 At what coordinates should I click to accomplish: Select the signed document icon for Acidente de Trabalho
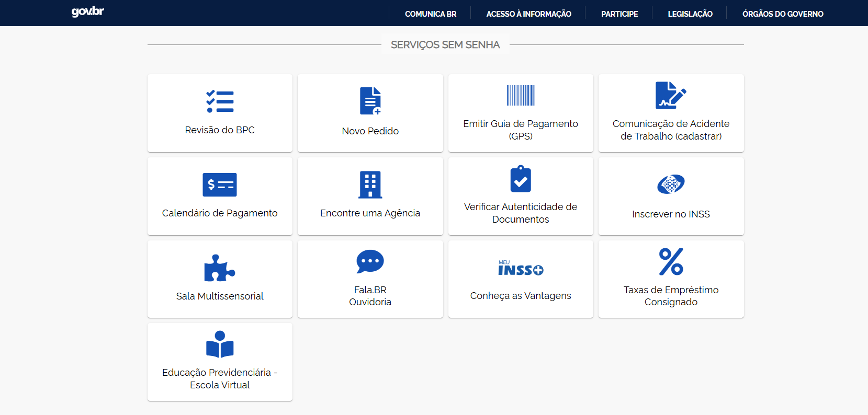[671, 95]
